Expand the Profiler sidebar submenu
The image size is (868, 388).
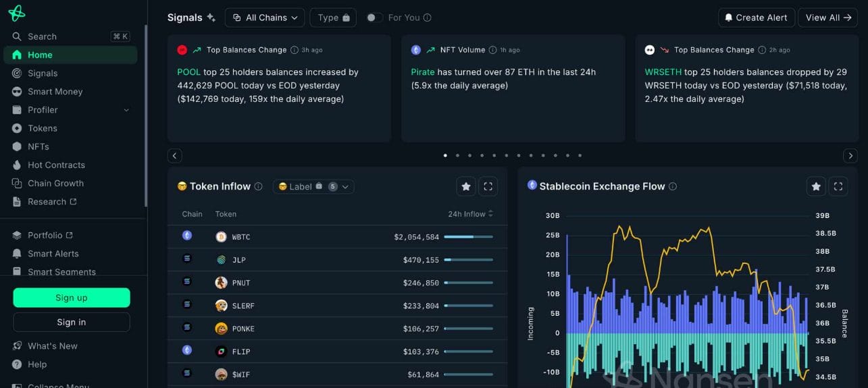tap(126, 110)
